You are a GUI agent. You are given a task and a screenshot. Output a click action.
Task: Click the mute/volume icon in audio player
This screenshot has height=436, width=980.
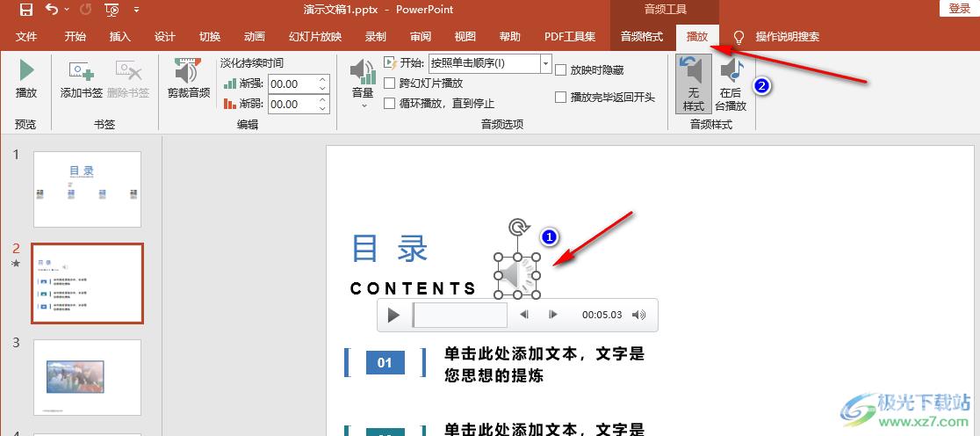click(x=638, y=315)
